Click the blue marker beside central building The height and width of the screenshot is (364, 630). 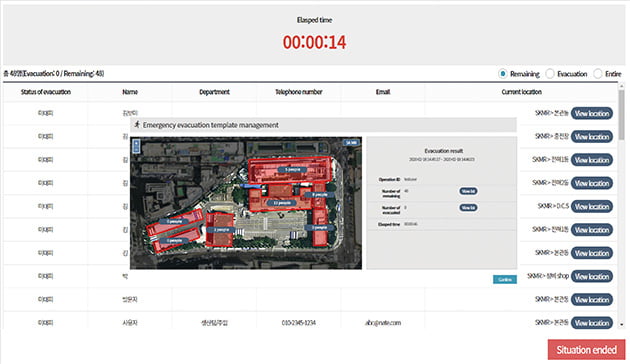(x=251, y=186)
